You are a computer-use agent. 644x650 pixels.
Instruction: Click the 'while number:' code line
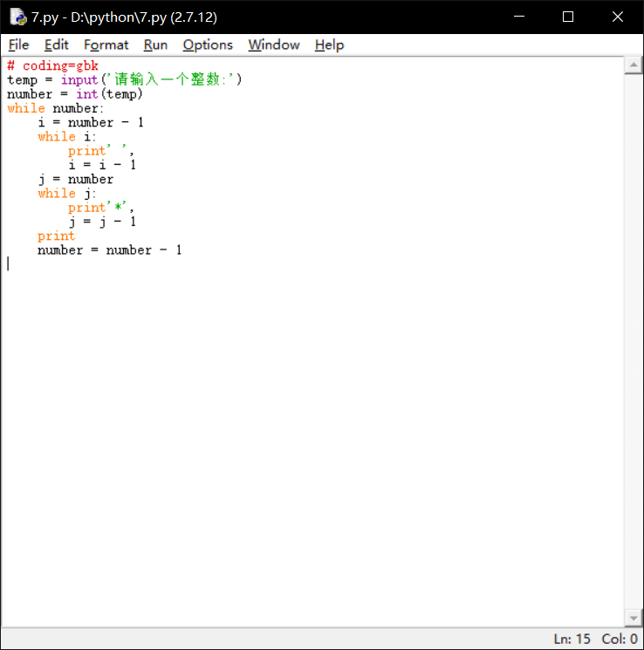pos(55,108)
